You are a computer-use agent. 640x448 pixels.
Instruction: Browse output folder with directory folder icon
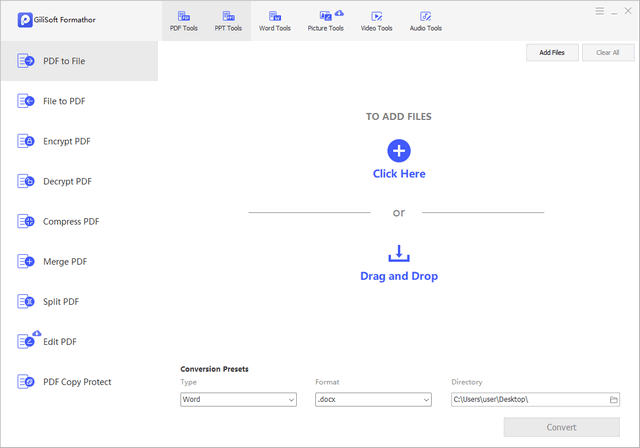(614, 400)
